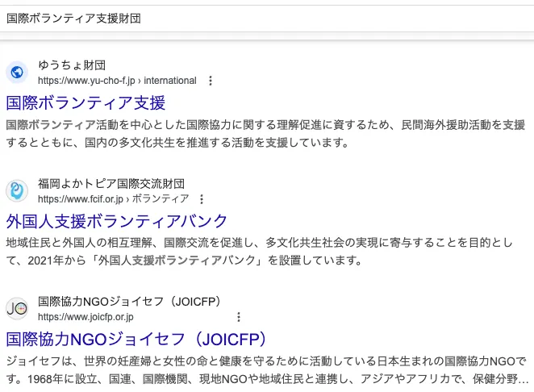This screenshot has height=392, width=534.
Task: Click the https://www.yu-cho-f.jp › international URL
Action: (x=117, y=81)
